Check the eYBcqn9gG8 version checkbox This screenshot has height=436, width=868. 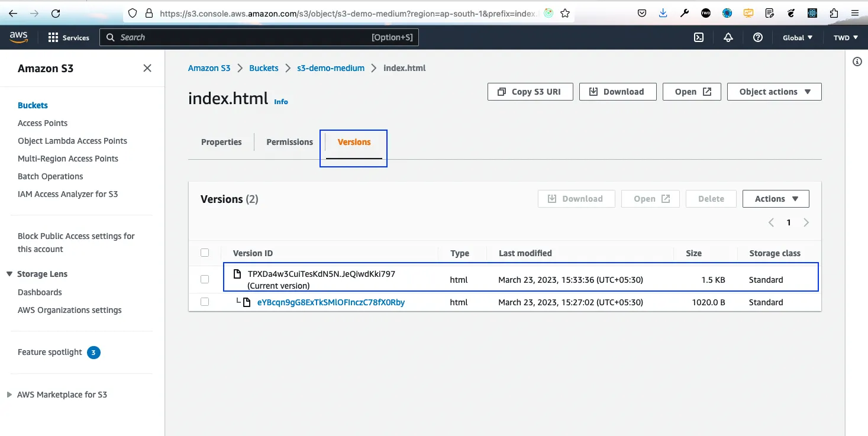point(205,302)
